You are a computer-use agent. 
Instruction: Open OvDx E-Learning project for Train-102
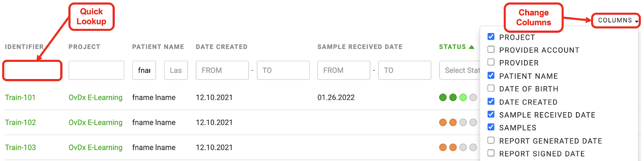(x=95, y=122)
